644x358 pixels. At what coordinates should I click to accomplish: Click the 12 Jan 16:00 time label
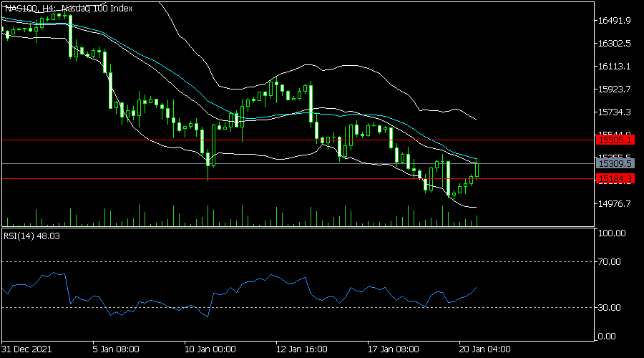[302, 349]
